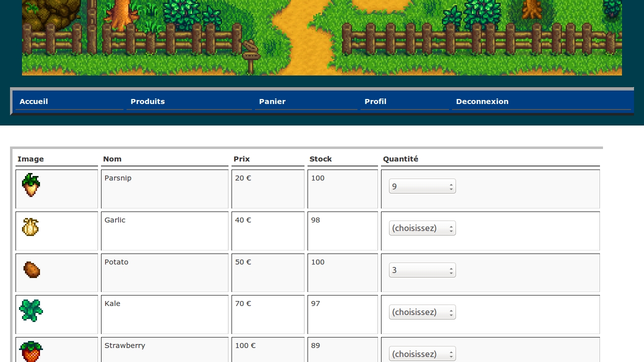Click the 50 € price of Potato
Screen dimensions: 644x362
coord(243,262)
